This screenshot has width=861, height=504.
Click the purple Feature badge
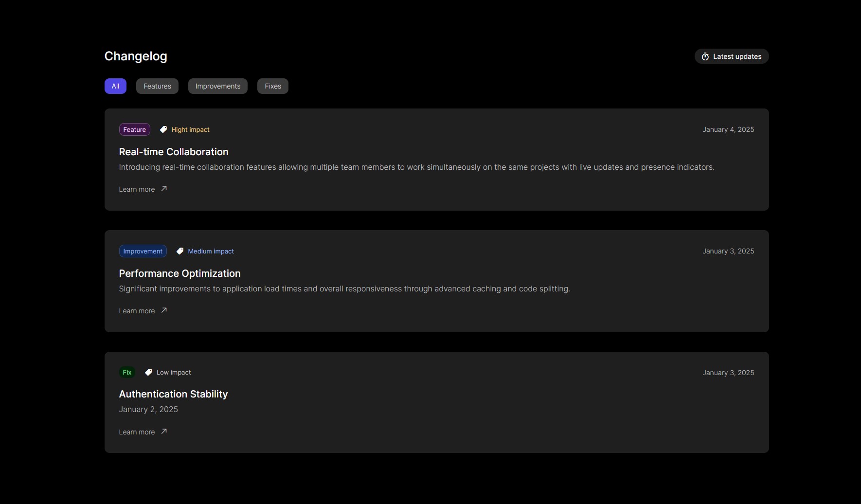point(134,129)
